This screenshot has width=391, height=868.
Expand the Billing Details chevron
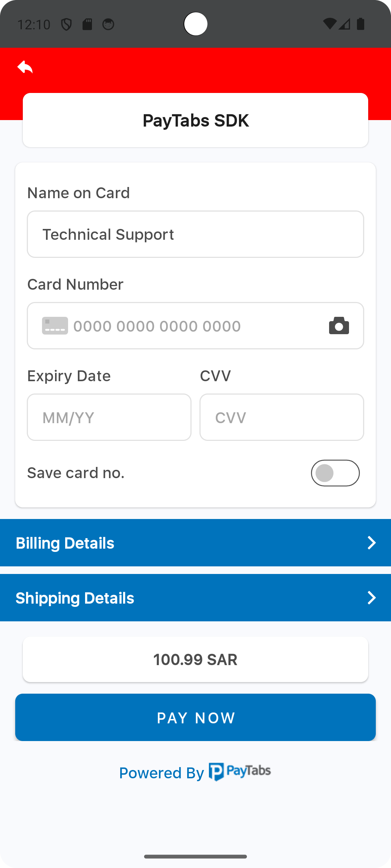pyautogui.click(x=371, y=543)
